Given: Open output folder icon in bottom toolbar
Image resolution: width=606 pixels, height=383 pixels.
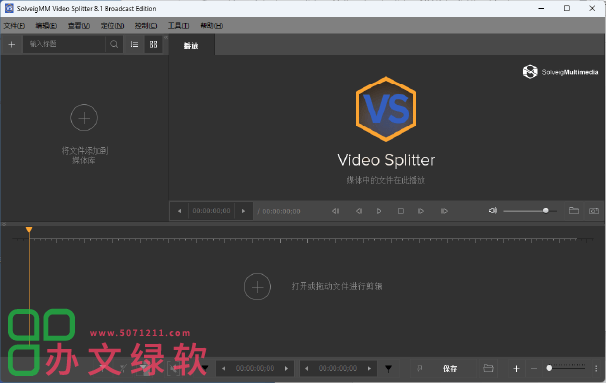Looking at the screenshot, I should pyautogui.click(x=488, y=368).
